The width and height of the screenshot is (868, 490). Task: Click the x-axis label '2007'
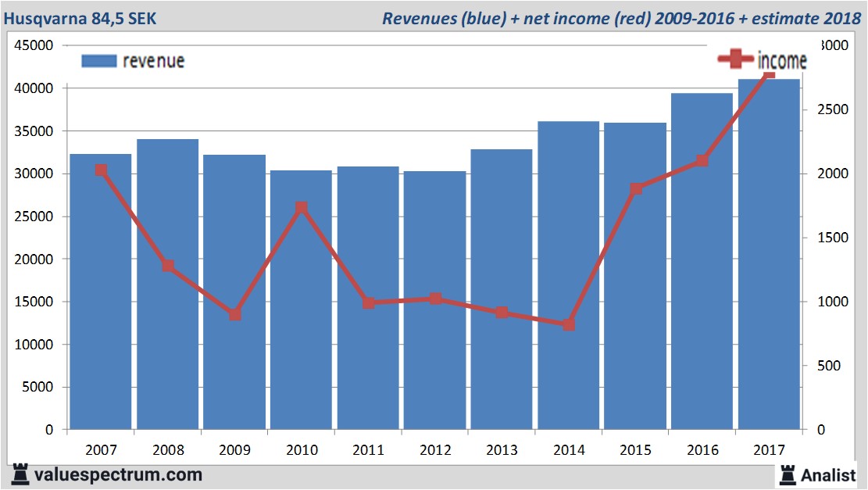click(101, 450)
